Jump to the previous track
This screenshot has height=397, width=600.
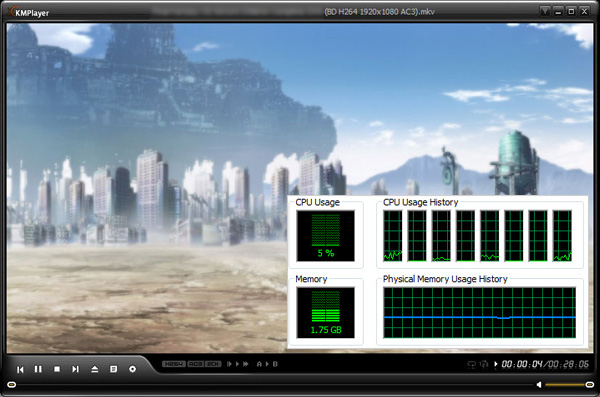coord(20,369)
